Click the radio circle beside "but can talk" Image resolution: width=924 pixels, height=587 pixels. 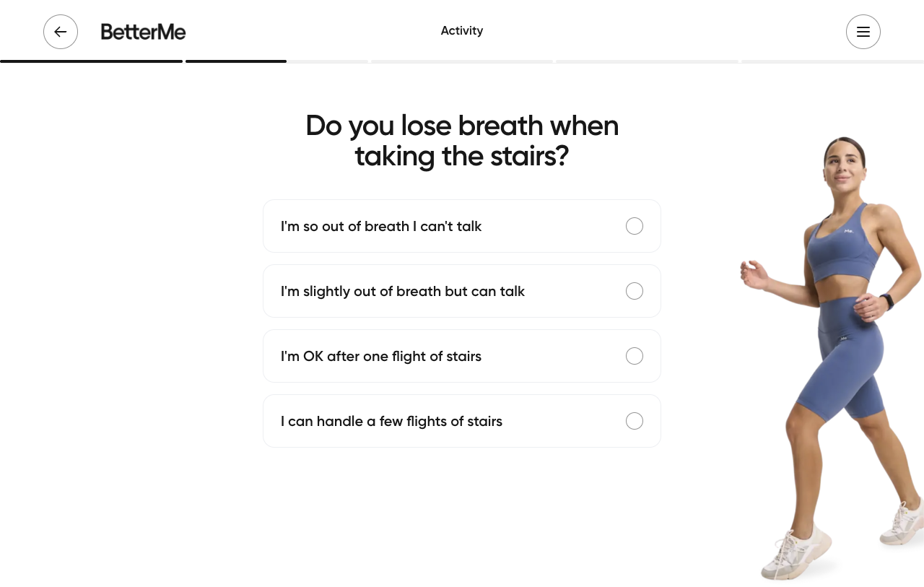(x=634, y=291)
